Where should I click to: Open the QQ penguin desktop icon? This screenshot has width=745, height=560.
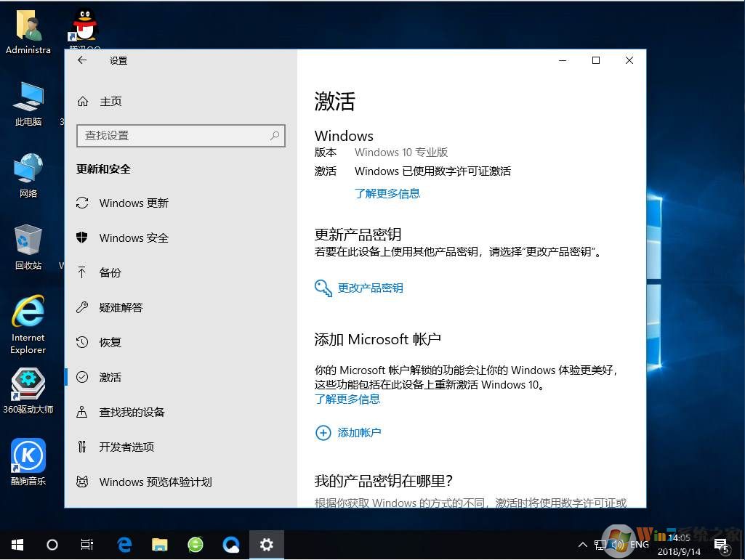click(84, 26)
